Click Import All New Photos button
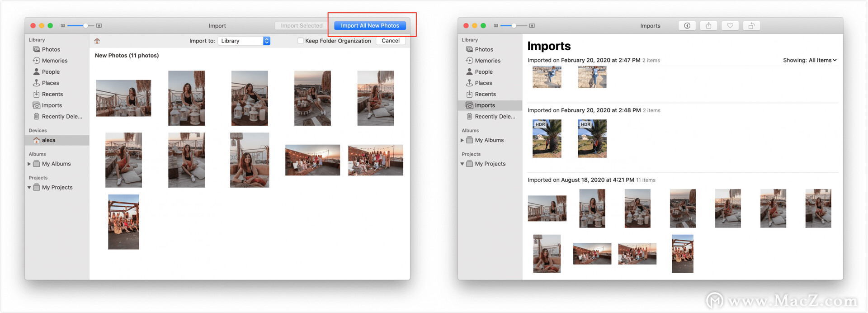 click(x=370, y=26)
